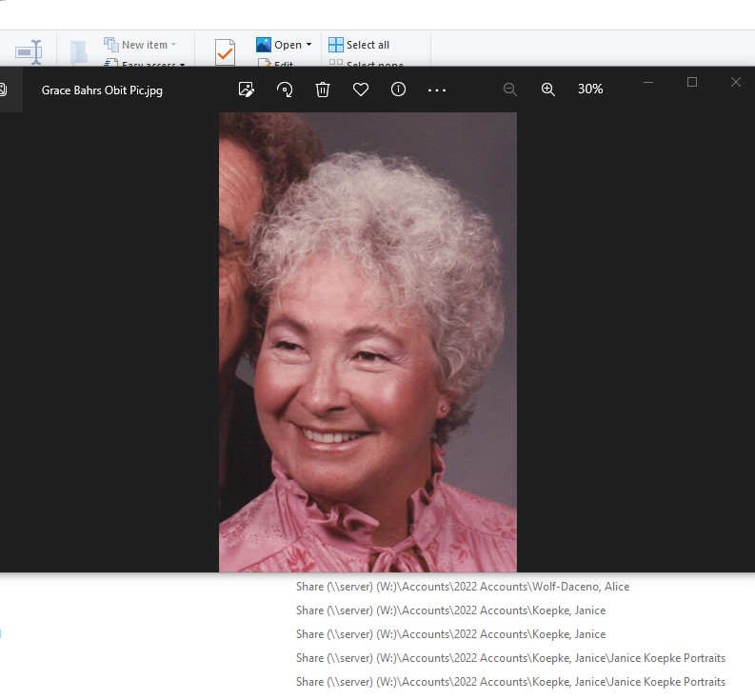Delete the photo using the trash icon
This screenshot has width=755, height=700.
click(323, 89)
